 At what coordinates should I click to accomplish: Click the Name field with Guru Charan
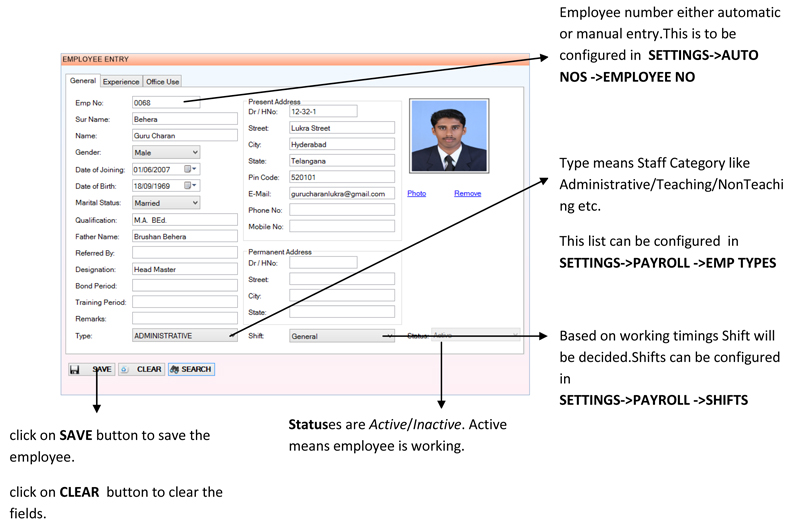pos(184,135)
